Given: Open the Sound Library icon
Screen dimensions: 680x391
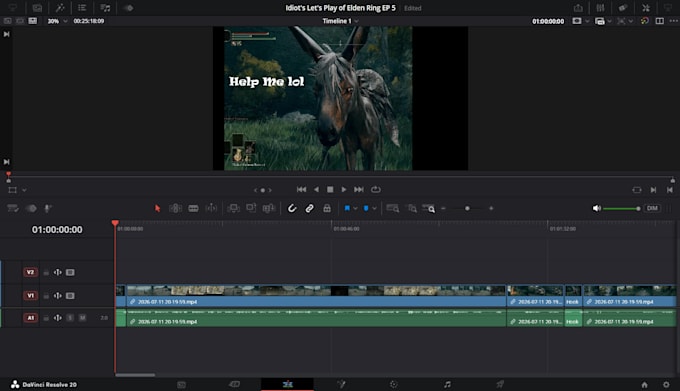Looking at the screenshot, I should tap(105, 8).
